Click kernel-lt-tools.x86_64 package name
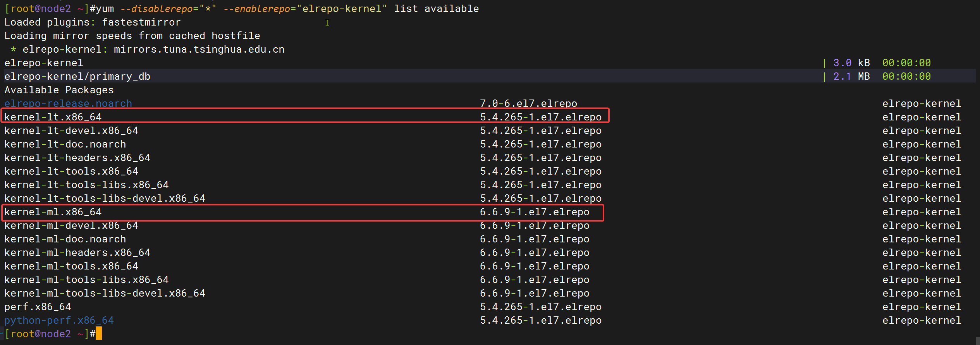This screenshot has width=980, height=345. [71, 171]
